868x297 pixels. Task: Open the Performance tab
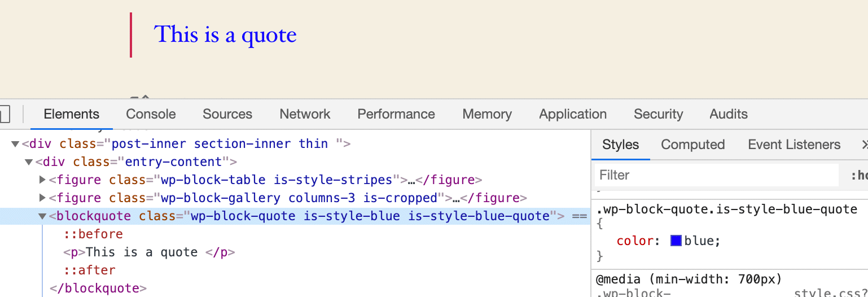pos(396,114)
